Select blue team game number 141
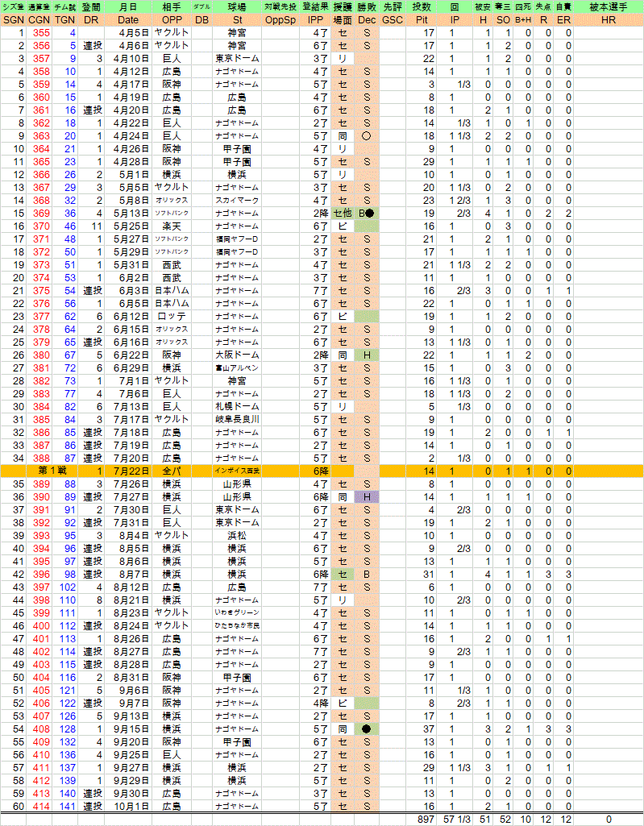This screenshot has height=826, width=644. tap(68, 807)
